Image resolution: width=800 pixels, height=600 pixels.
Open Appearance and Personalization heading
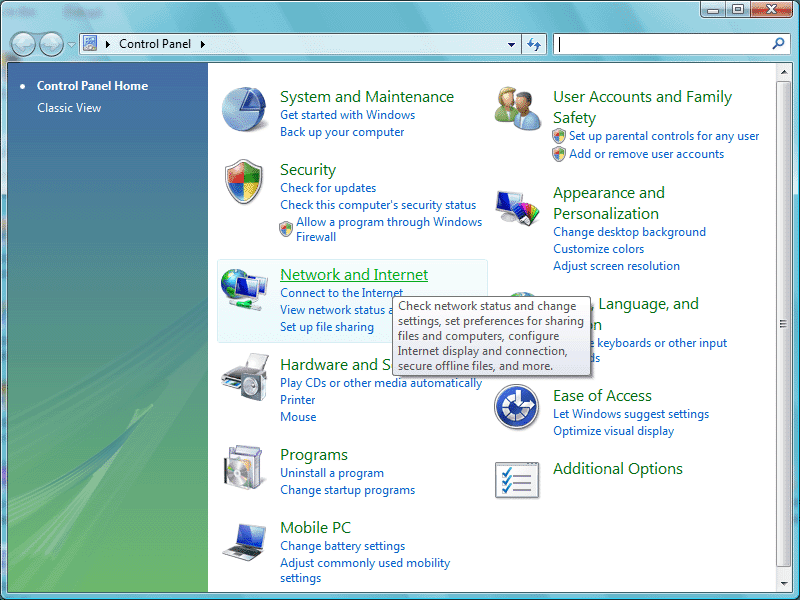coord(609,203)
